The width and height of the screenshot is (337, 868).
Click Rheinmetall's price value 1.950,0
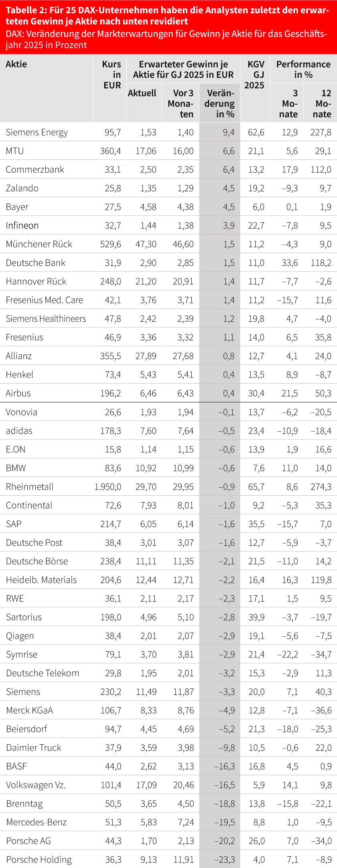point(108,487)
